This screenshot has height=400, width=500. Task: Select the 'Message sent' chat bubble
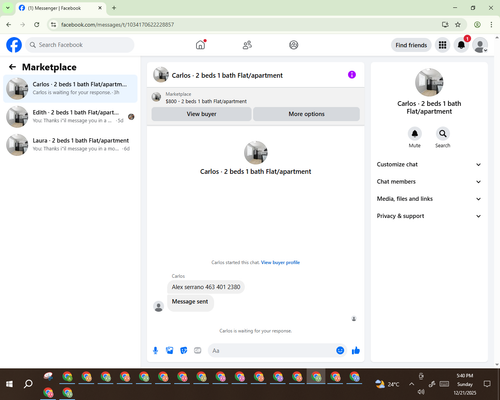click(x=190, y=303)
